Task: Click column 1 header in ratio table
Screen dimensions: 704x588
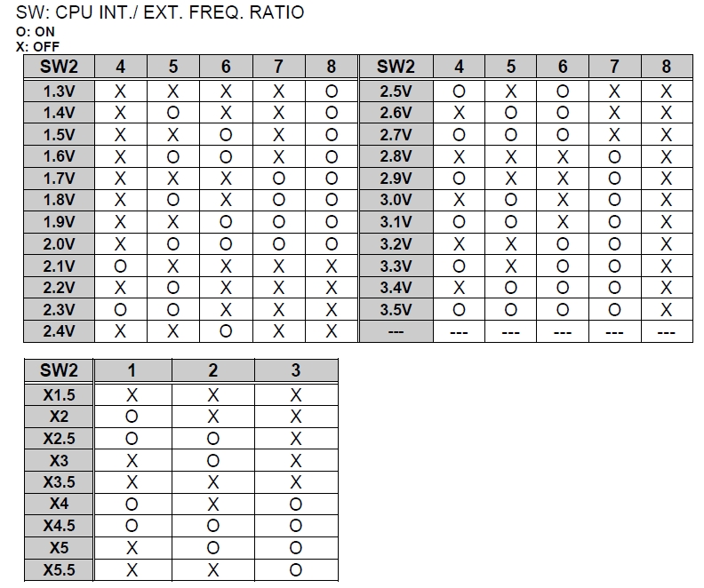Action: (x=132, y=370)
